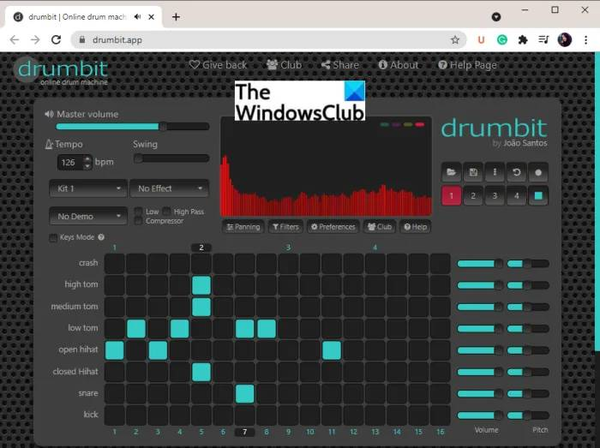Screen dimensions: 600x448
Task: Open the Give back menu item
Action: coord(218,65)
